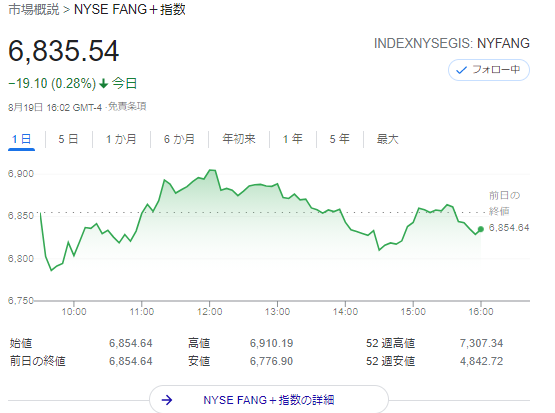555x413 pixels.
Task: Click the 高値 value 6,910.19
Action: (x=271, y=343)
